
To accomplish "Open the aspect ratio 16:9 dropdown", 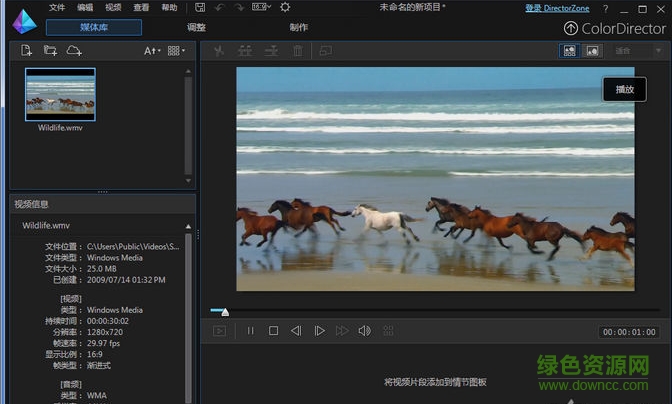I will click(260, 7).
